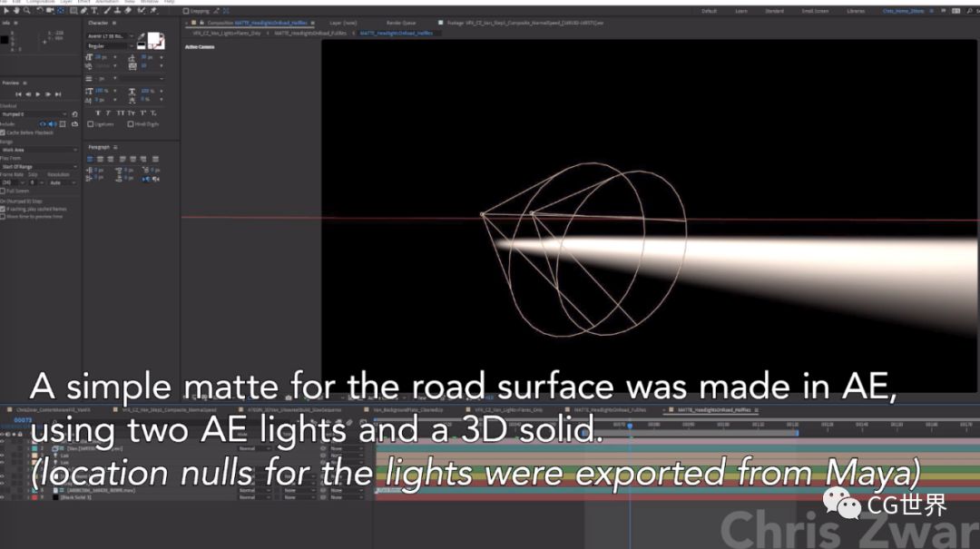Select the Zoom tool in the toolbar

tap(26, 11)
